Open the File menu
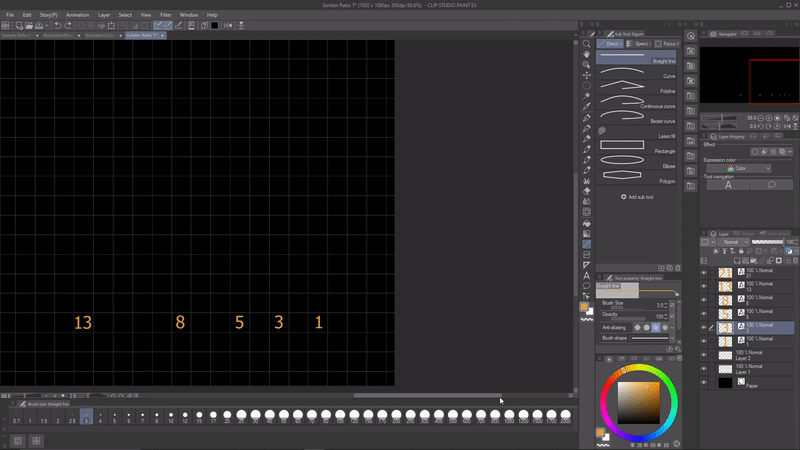Viewport: 800px width, 450px height. pyautogui.click(x=10, y=15)
